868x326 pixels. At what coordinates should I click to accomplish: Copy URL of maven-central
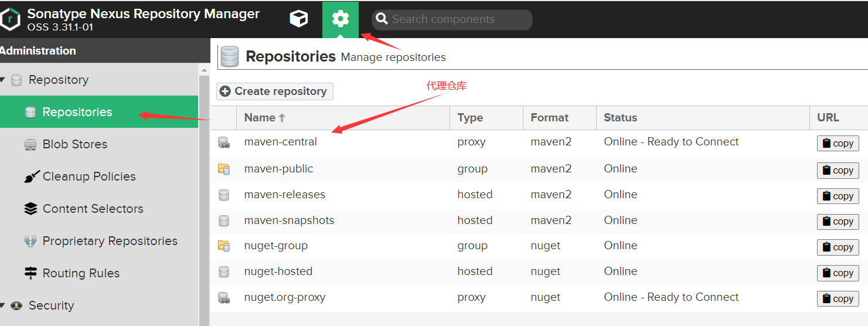pyautogui.click(x=838, y=144)
